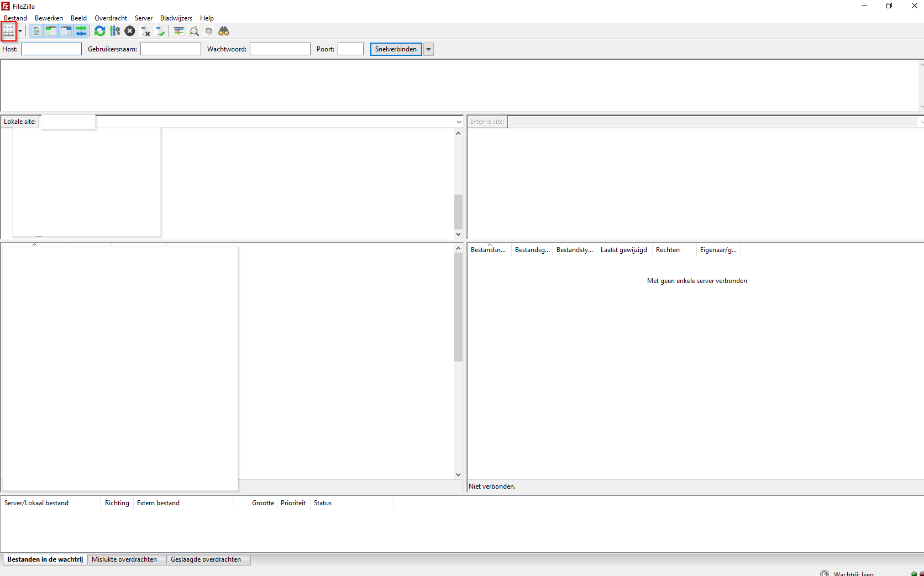Image resolution: width=924 pixels, height=576 pixels.
Task: Click the FileZilla title bar logo
Action: 6,6
